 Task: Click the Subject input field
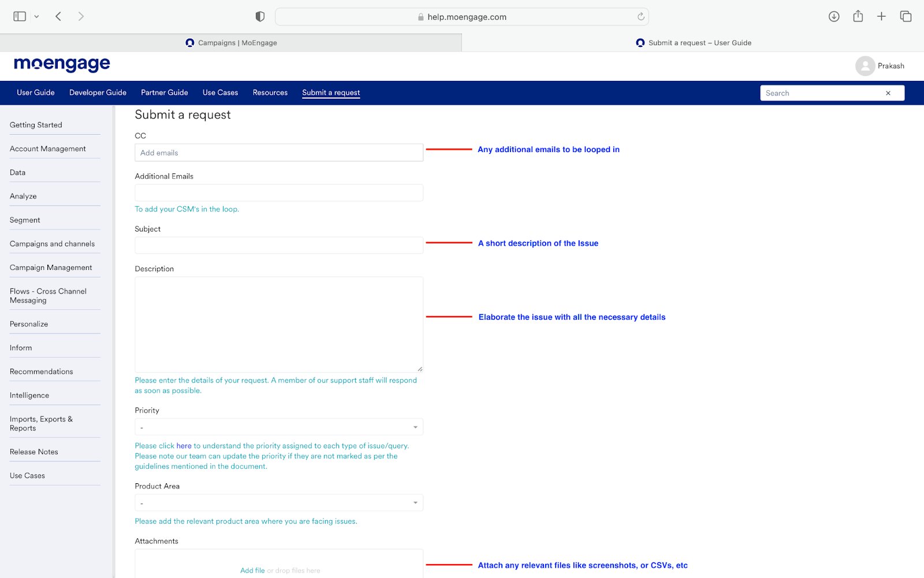coord(279,245)
